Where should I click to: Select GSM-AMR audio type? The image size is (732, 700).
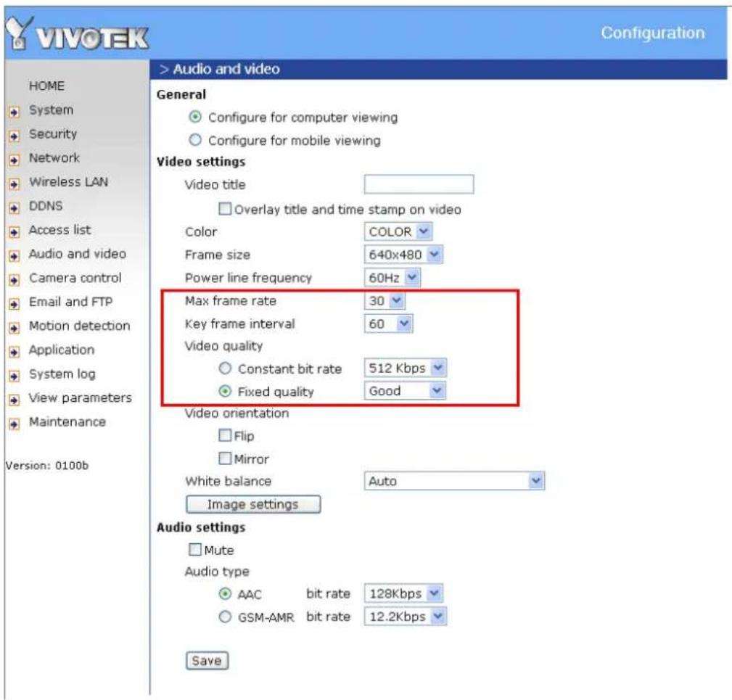click(x=225, y=617)
